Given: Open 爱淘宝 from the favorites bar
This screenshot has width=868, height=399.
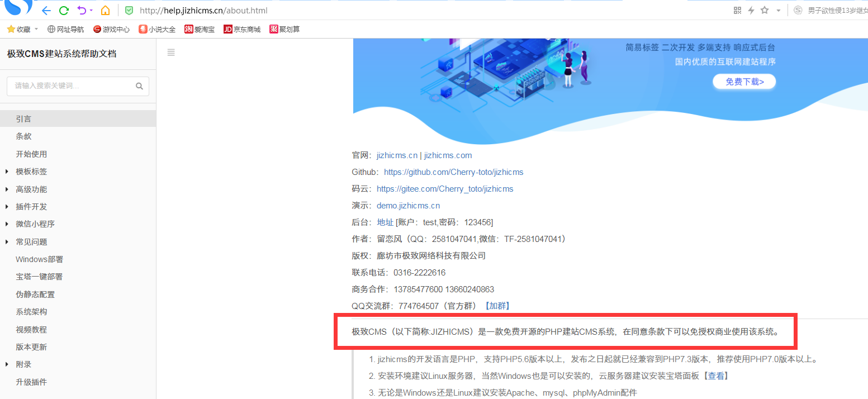Looking at the screenshot, I should pos(199,29).
